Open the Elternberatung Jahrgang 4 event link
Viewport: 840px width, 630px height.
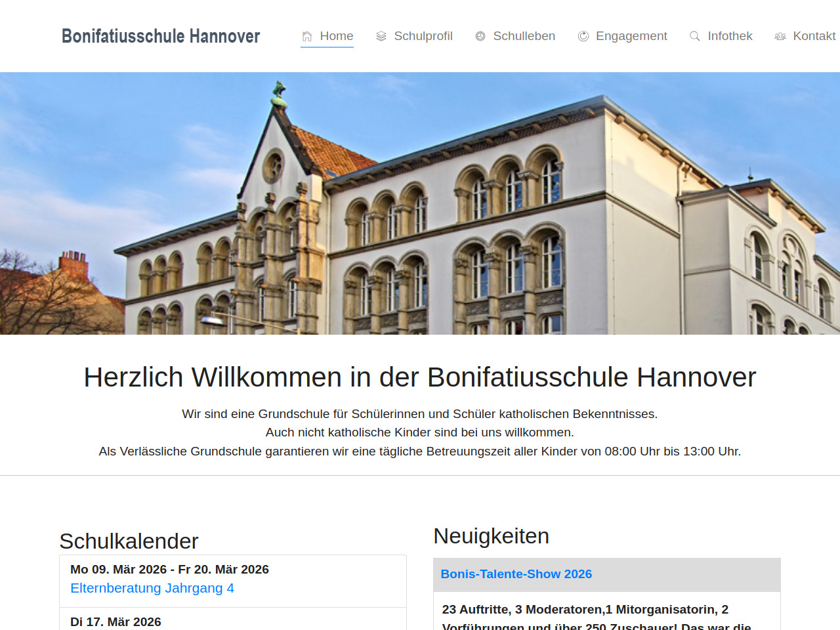pos(152,588)
